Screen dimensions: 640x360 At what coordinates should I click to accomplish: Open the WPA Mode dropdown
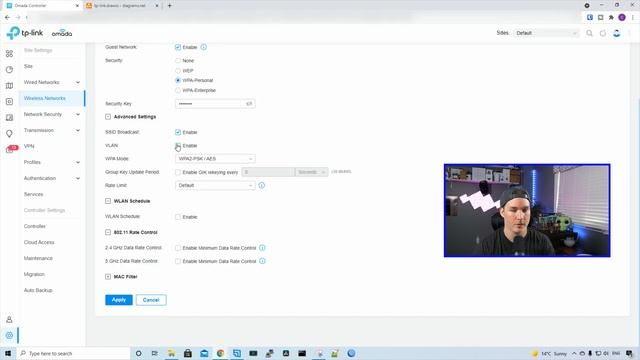[x=215, y=159]
